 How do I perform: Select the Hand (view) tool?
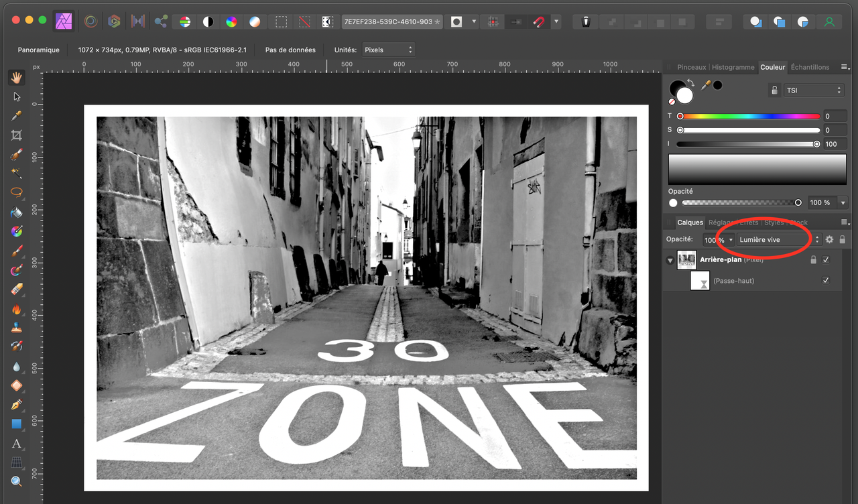click(x=17, y=77)
